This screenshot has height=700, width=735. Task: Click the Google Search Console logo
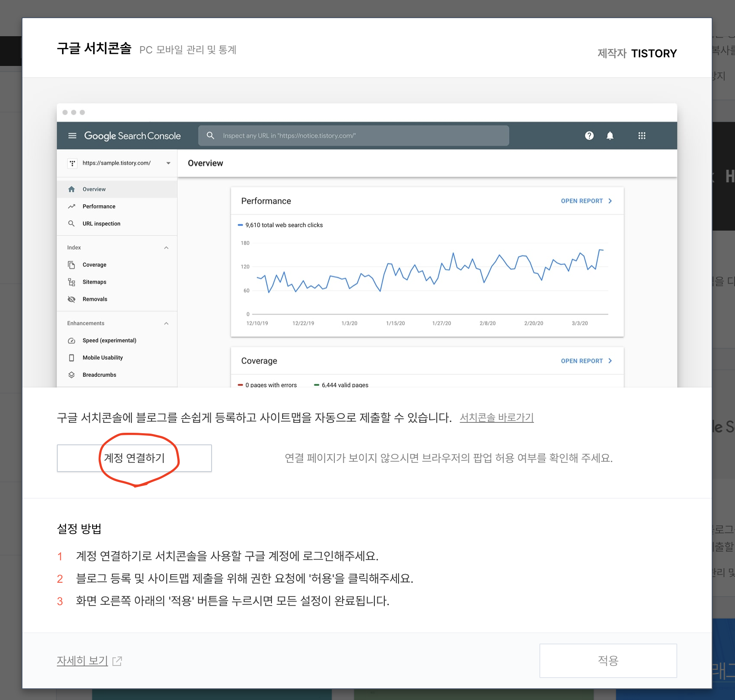point(132,136)
